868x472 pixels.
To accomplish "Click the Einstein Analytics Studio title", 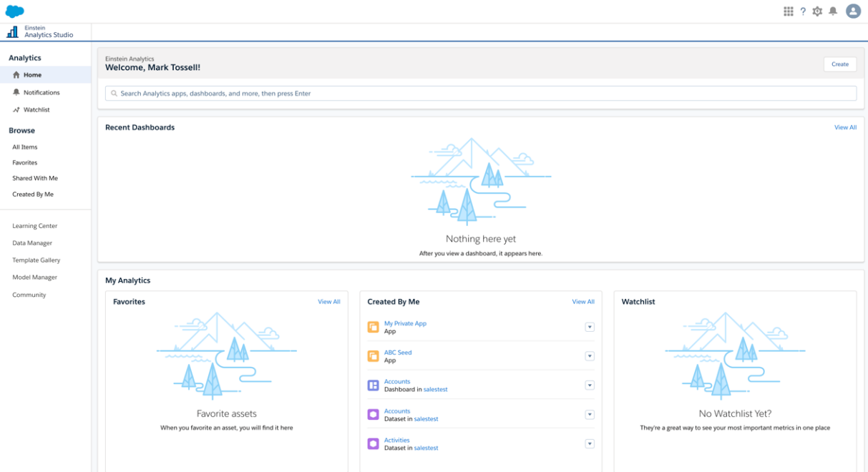I will (x=49, y=31).
